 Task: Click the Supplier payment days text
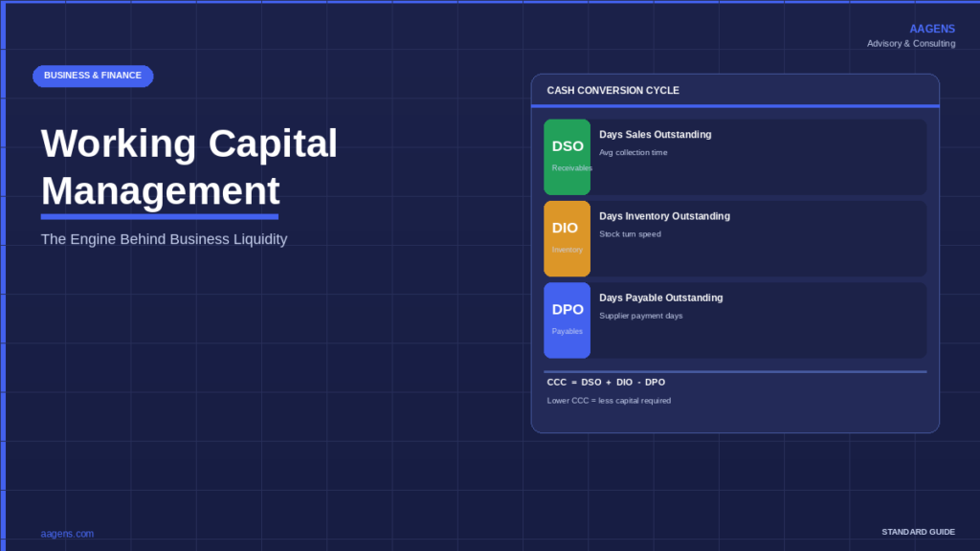coord(640,316)
